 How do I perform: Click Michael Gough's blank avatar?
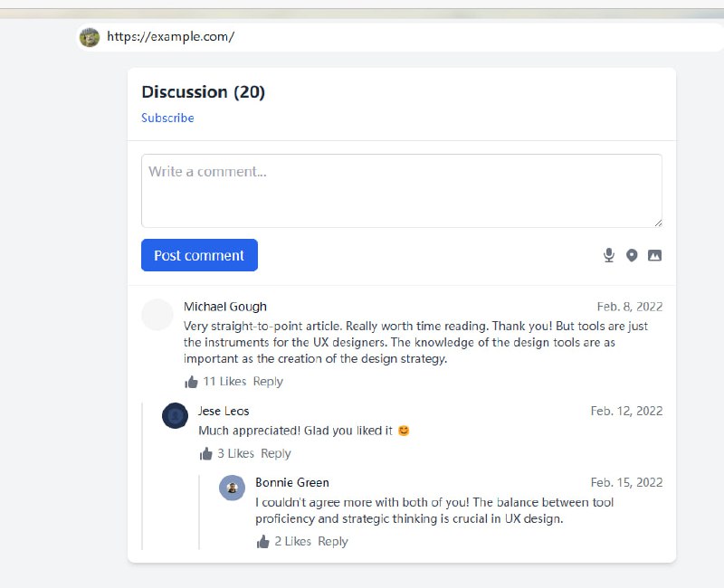click(157, 315)
